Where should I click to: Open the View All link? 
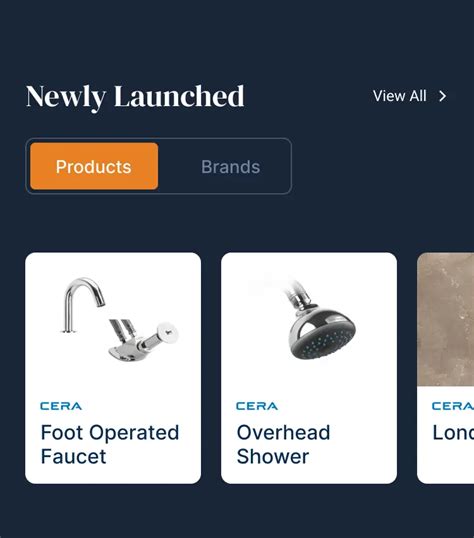(x=400, y=96)
